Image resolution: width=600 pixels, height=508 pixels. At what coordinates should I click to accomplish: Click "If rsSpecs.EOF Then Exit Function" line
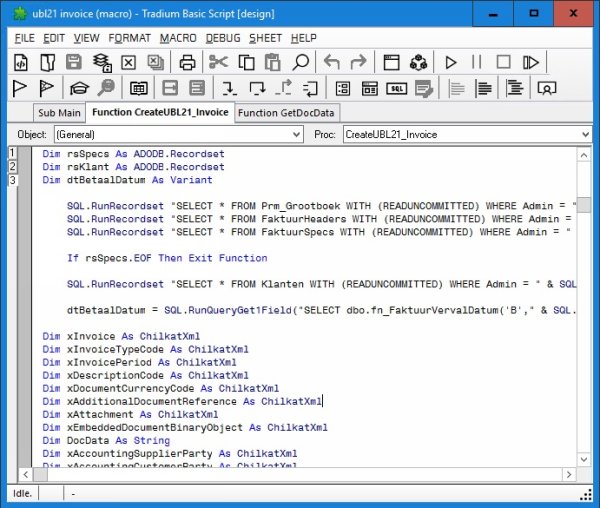pos(167,258)
